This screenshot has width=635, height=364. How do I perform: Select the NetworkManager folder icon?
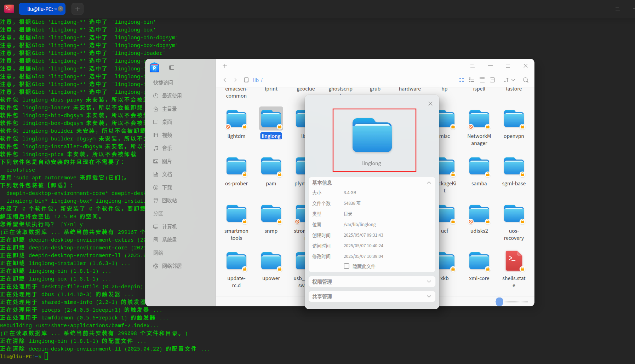tap(479, 120)
